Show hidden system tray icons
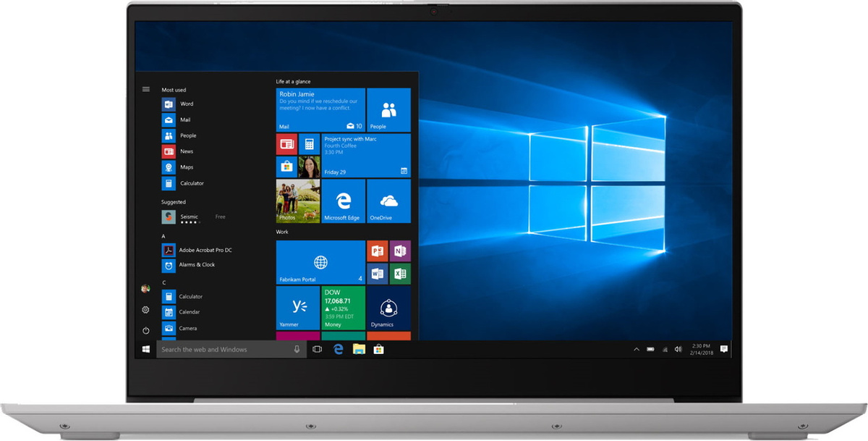Screen dimensions: 868x441 pos(637,349)
